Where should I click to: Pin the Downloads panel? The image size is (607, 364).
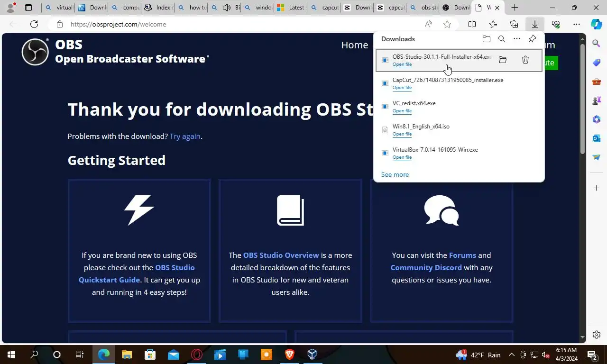coord(532,39)
